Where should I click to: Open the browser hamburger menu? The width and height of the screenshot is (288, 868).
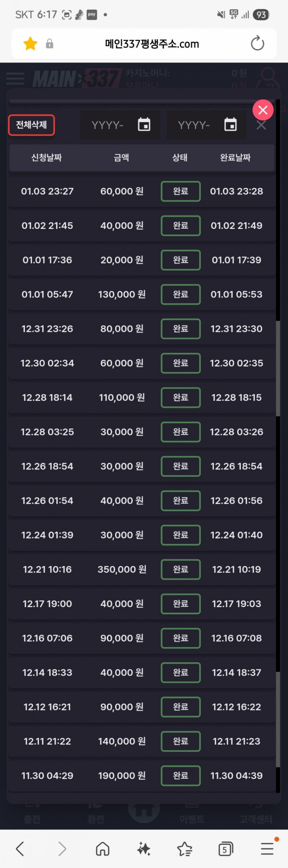(267, 849)
